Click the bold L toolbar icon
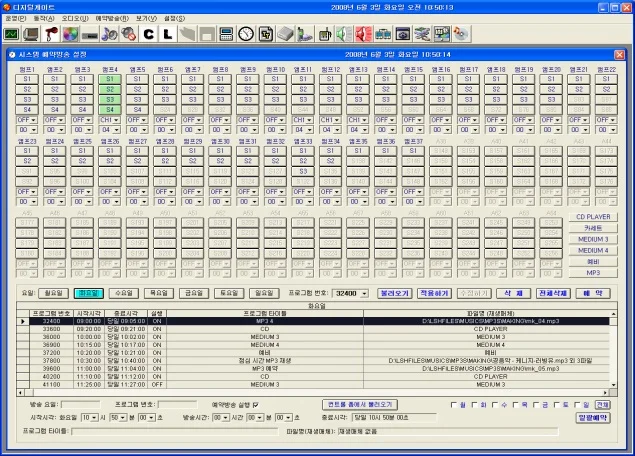The image size is (635, 456). [168, 34]
